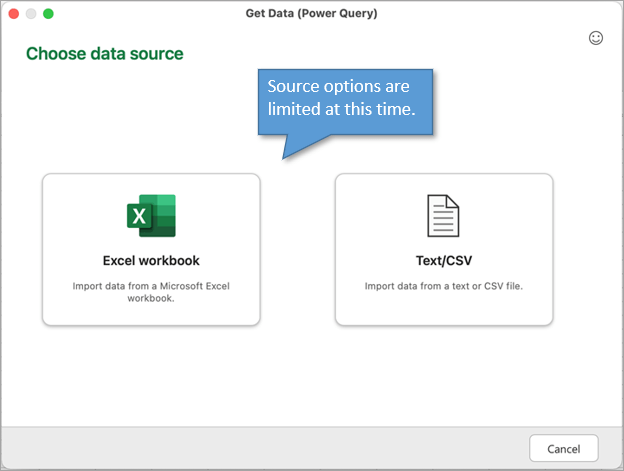Image resolution: width=624 pixels, height=471 pixels.
Task: Click the grayed-out minimize window button
Action: click(31, 14)
